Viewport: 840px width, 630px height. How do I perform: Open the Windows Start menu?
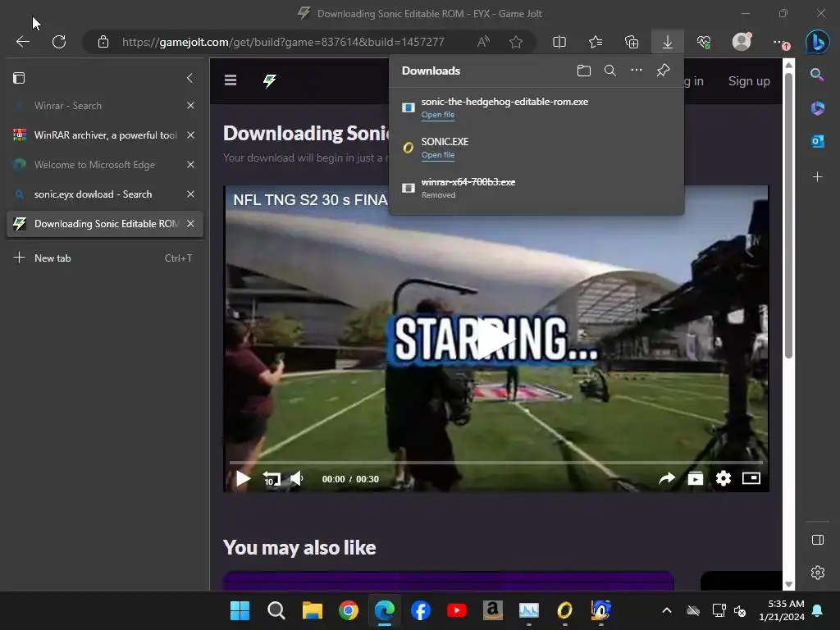click(x=240, y=610)
